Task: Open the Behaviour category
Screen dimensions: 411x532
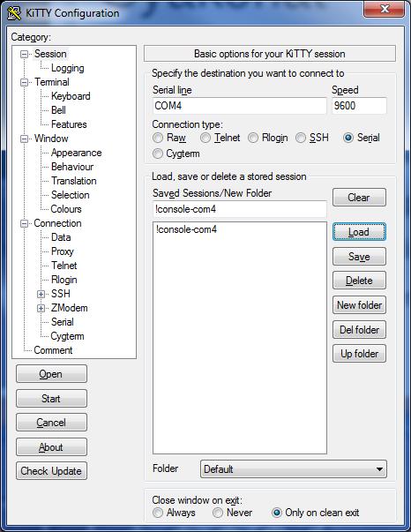Action: 72,167
